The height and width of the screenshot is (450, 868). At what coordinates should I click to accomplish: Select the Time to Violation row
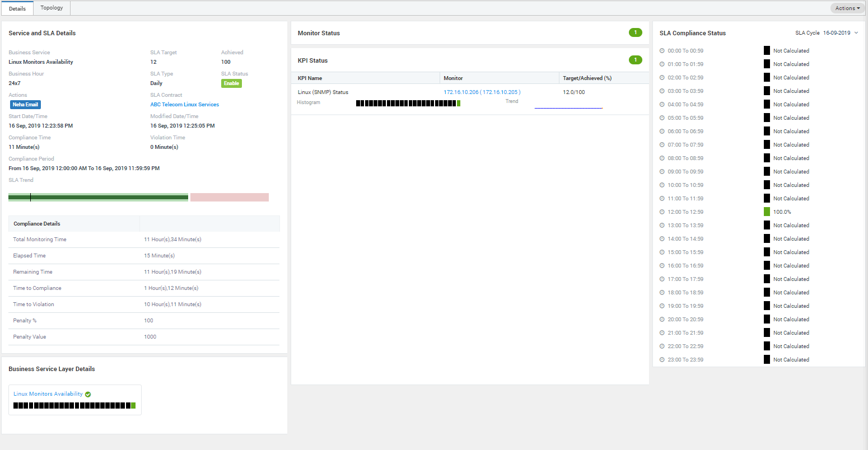coord(144,304)
